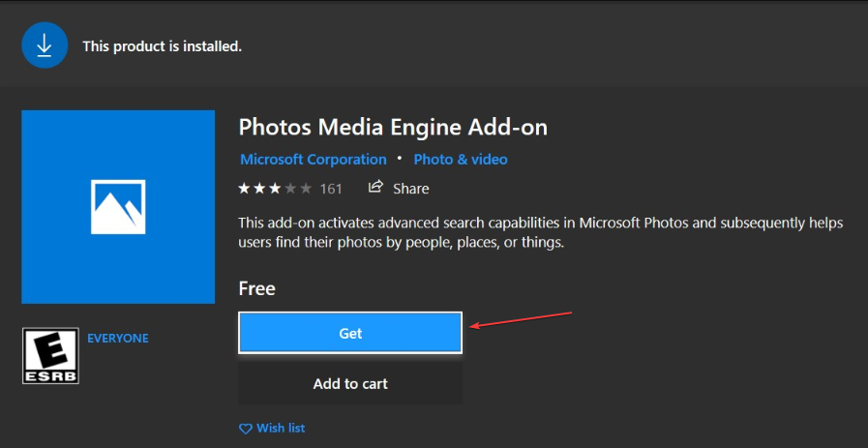
Task: Click the 'This product is installed.' message
Action: 163,46
